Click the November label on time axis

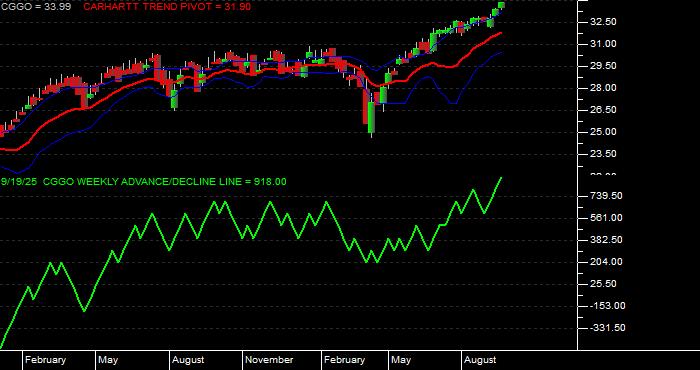click(269, 360)
